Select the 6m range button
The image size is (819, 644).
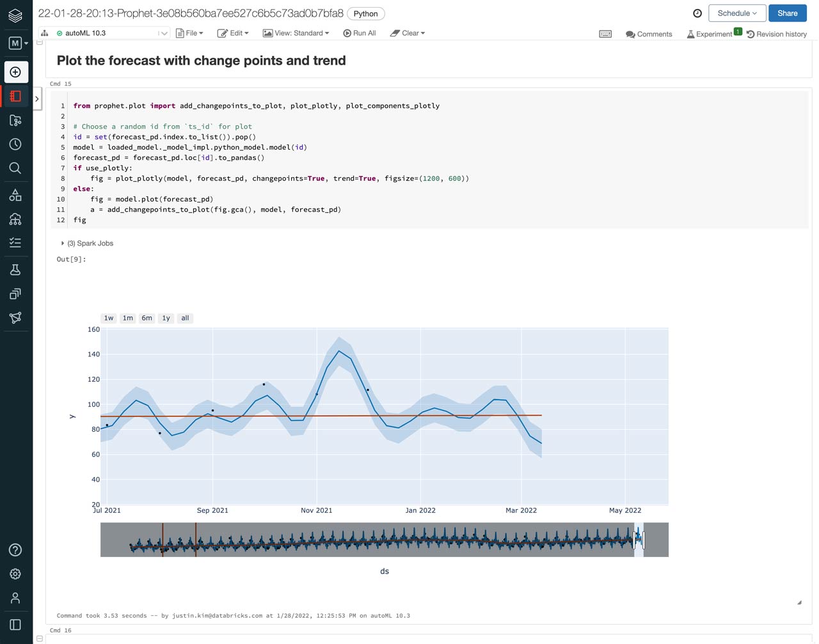(147, 318)
